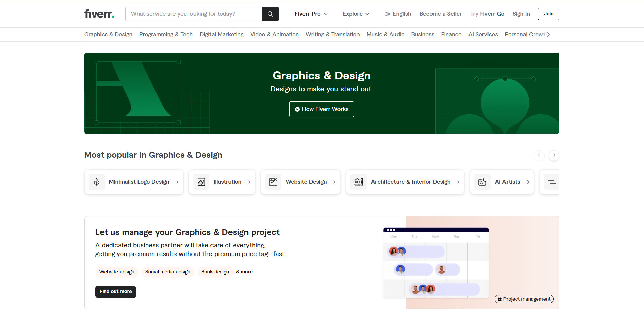The width and height of the screenshot is (644, 321).
Task: Select the AI Artists category icon
Action: [482, 182]
